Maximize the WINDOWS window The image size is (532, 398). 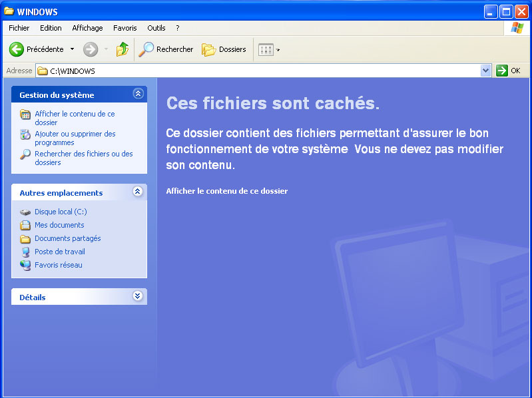point(506,12)
